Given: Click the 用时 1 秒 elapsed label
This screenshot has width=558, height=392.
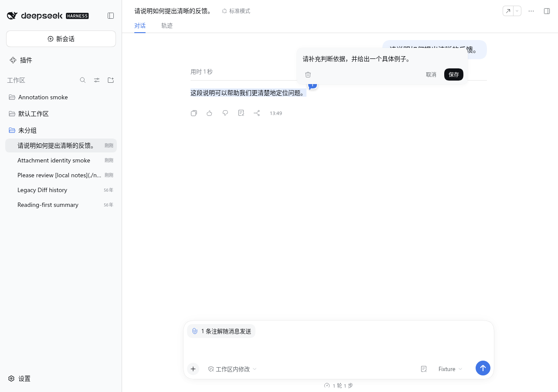Looking at the screenshot, I should click(201, 71).
